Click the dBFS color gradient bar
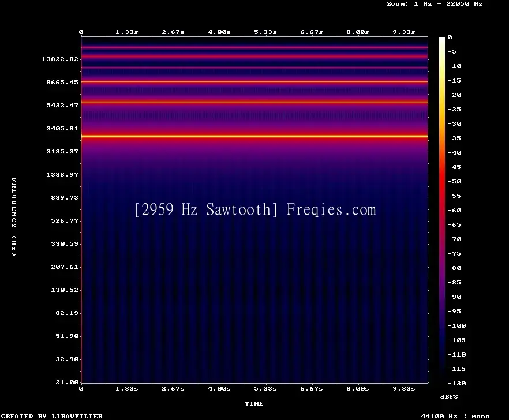Screen dimensions: 509x420 point(442,210)
